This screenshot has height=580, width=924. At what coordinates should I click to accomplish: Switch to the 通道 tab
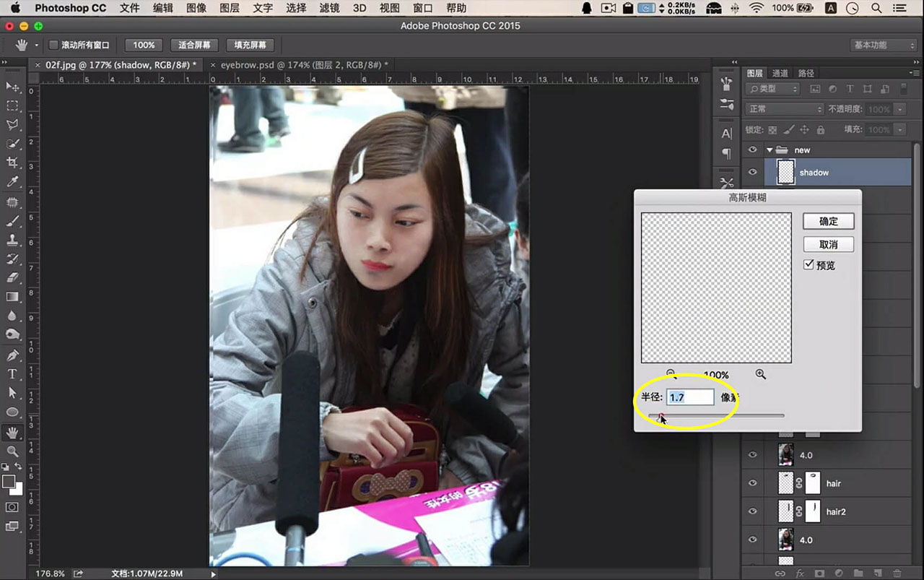780,73
